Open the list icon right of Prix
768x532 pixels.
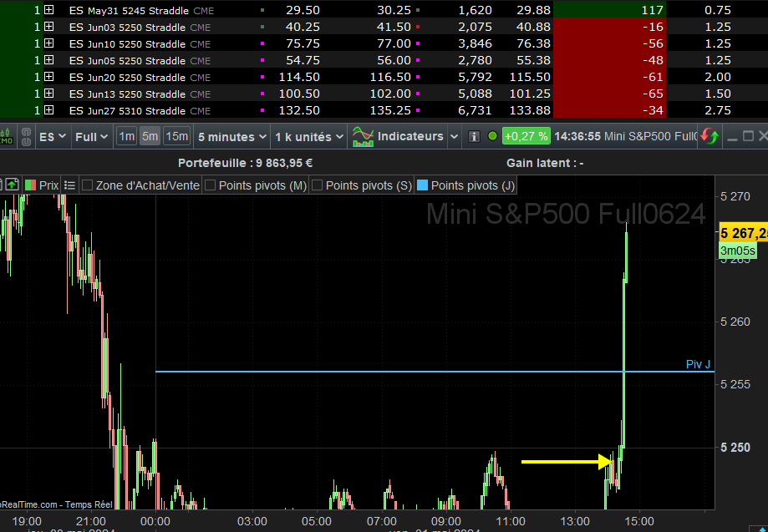69,185
